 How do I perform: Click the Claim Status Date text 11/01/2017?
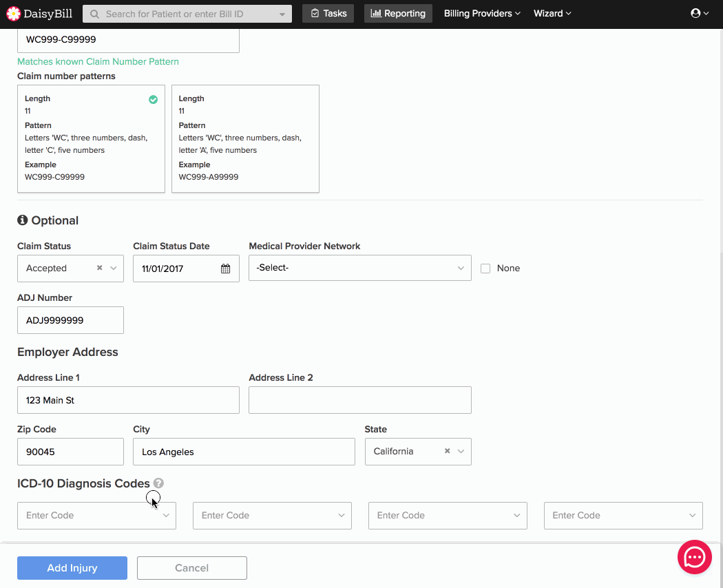pos(163,269)
